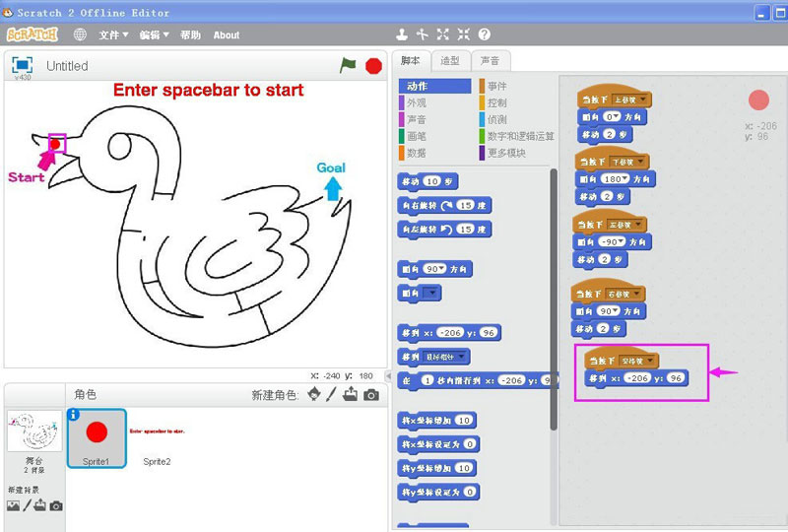Image resolution: width=788 pixels, height=532 pixels.
Task: Upload sprite from file icon
Action: pos(351,394)
